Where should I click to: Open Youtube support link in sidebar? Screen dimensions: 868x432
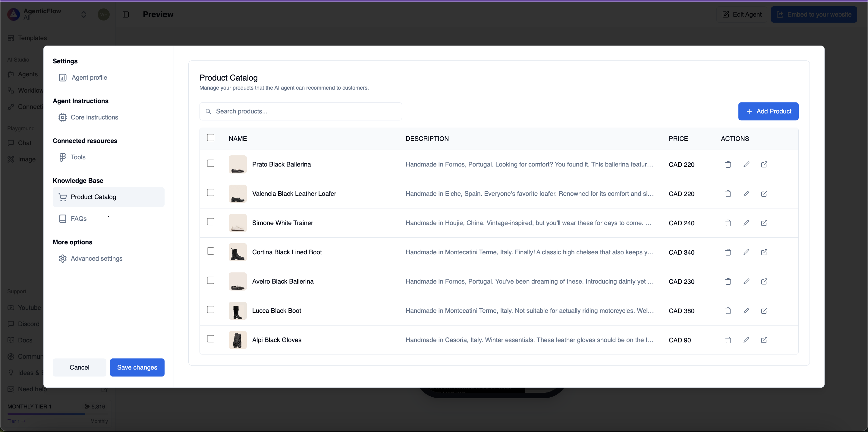pos(24,308)
